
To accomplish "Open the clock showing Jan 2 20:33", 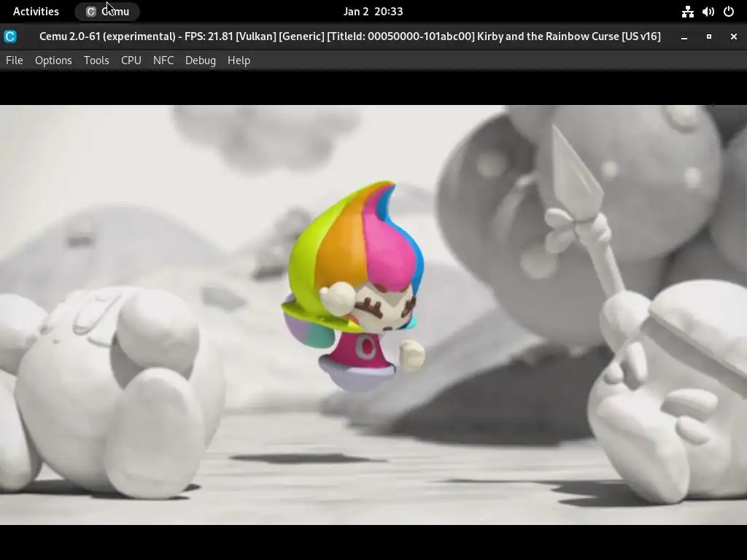I will point(373,12).
